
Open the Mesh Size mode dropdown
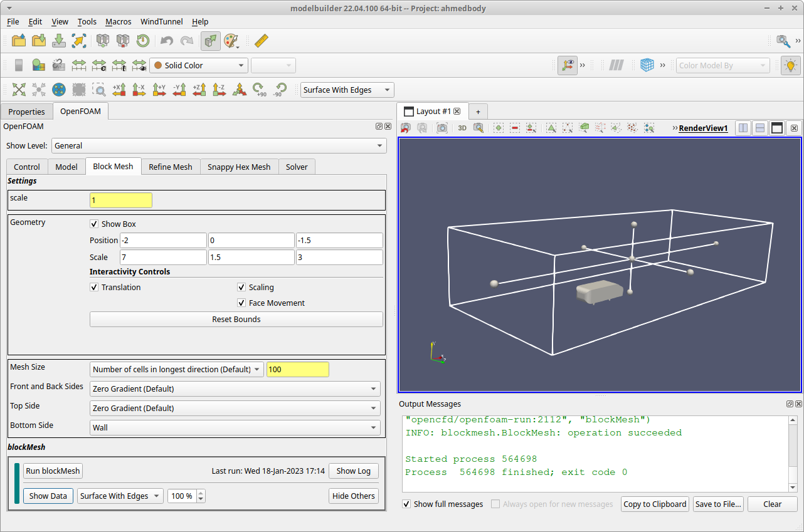[x=177, y=369]
